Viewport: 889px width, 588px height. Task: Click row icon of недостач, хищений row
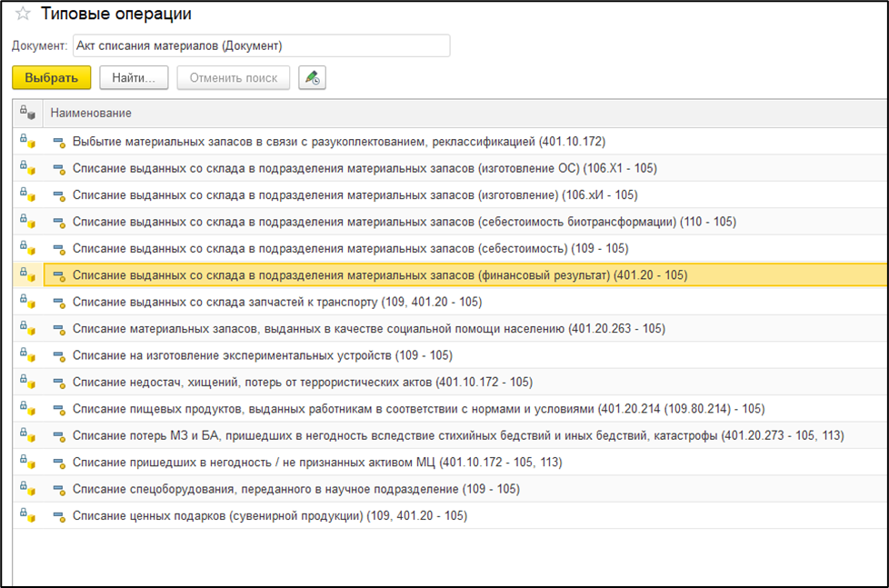59,383
